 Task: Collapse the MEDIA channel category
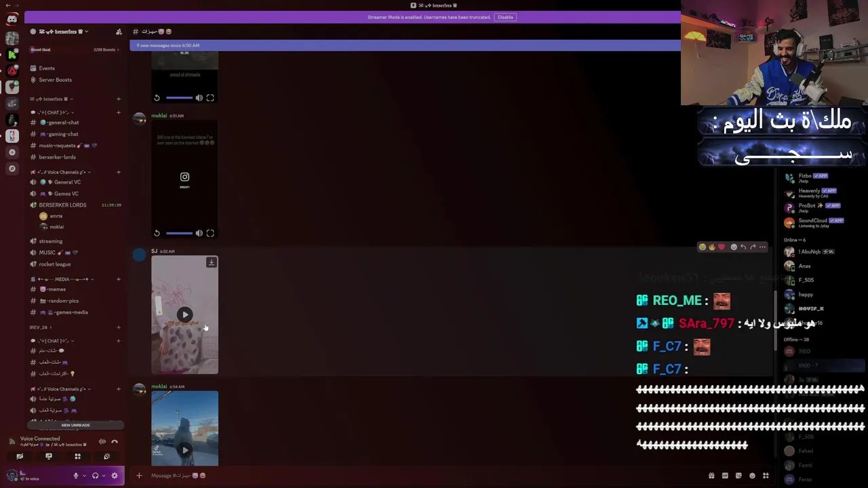click(x=62, y=279)
